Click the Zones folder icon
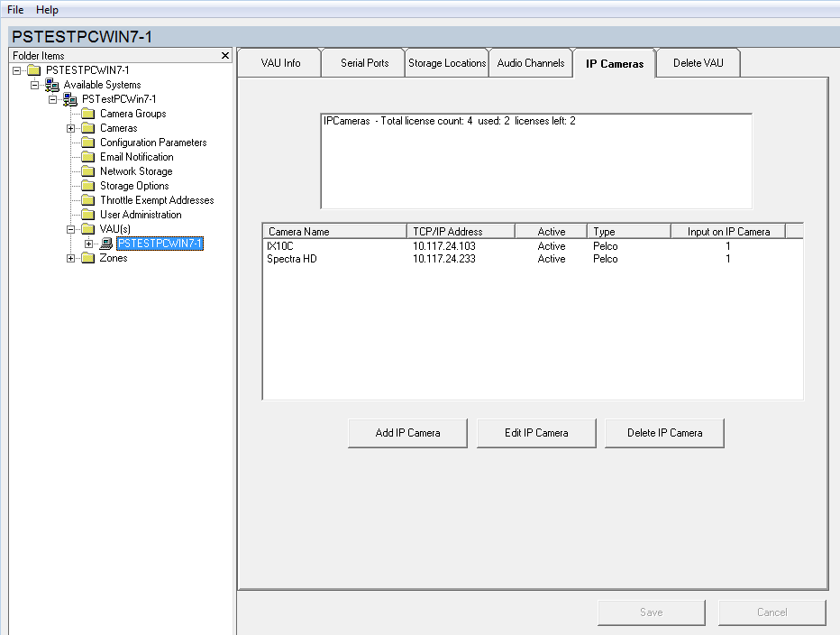Viewport: 840px width, 635px height. (88, 258)
